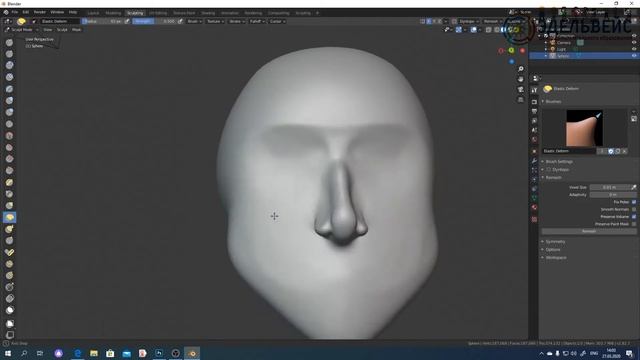This screenshot has width=640, height=360.
Task: Expand the Workspace panel
Action: tap(556, 258)
